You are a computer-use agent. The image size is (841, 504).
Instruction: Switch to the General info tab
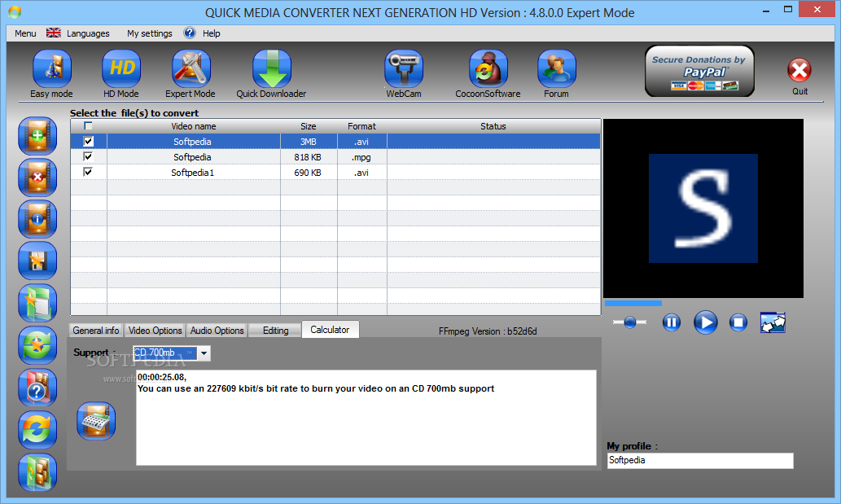[96, 331]
